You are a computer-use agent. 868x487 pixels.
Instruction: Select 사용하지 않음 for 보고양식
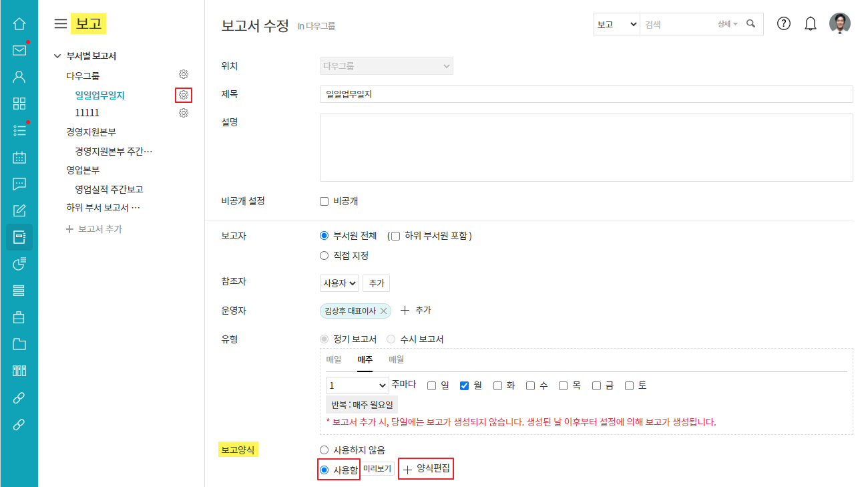[324, 450]
